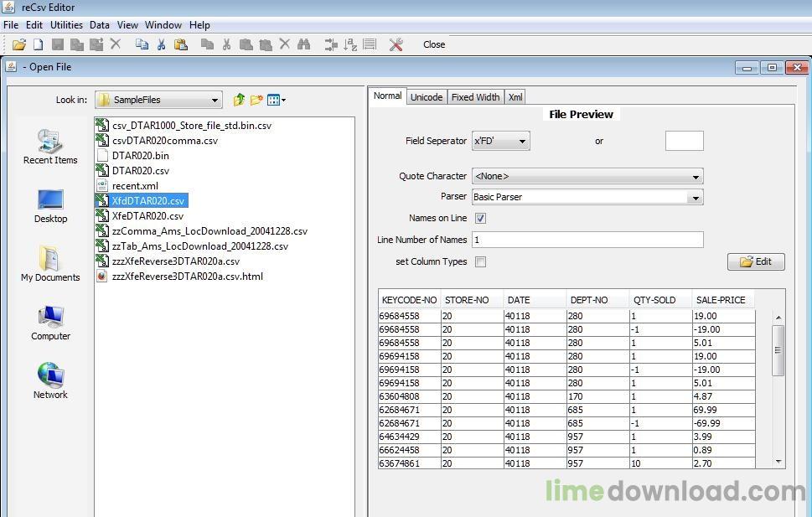
Task: Click the wrench and screwdriver options icon
Action: coord(396,44)
